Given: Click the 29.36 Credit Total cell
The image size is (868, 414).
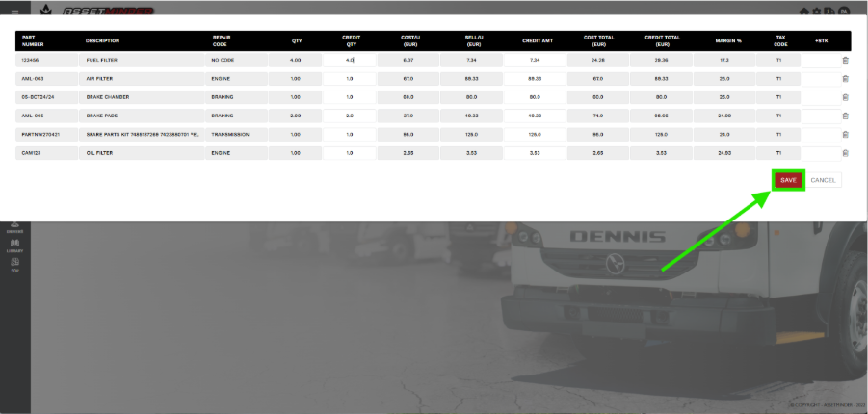Looking at the screenshot, I should coord(661,60).
